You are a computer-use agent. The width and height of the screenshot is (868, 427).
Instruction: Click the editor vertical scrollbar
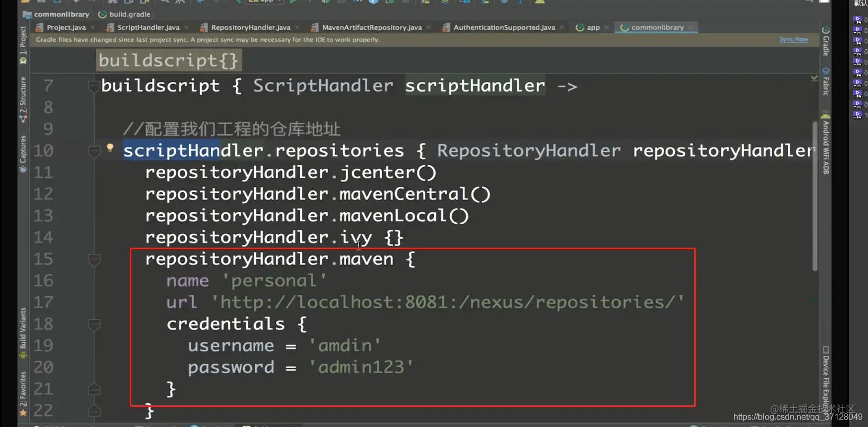pos(815,196)
